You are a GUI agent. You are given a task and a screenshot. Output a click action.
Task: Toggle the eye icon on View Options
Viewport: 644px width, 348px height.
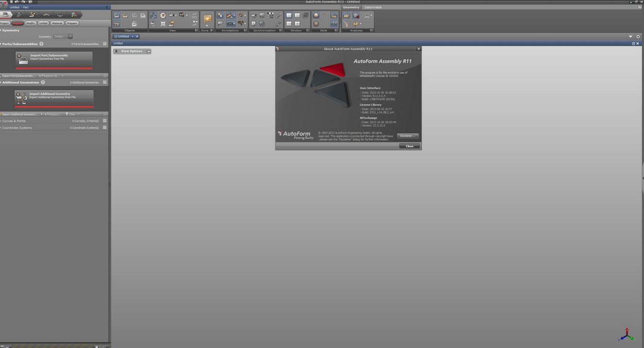116,51
